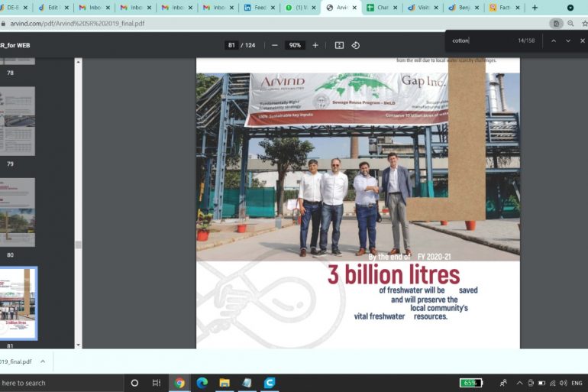Close the find bar
Image resolution: width=588 pixels, height=392 pixels.
583,40
